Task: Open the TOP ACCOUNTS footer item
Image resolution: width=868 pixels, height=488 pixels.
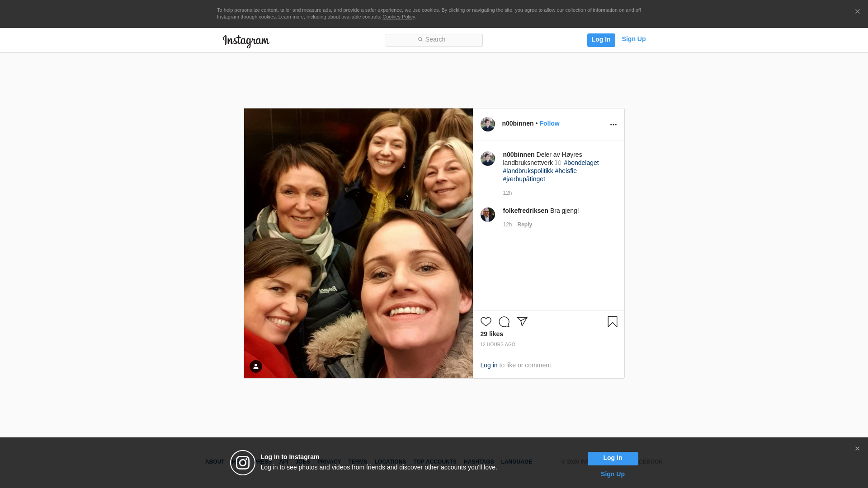Action: point(434,462)
